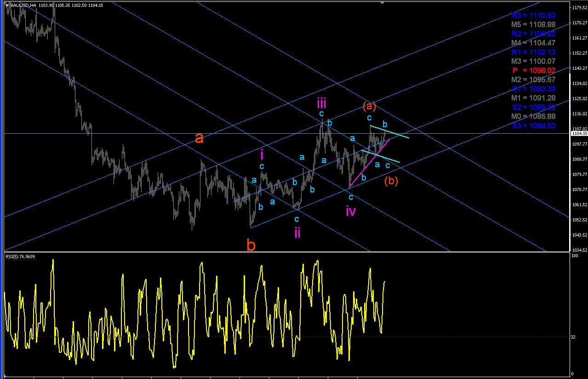Image resolution: width=588 pixels, height=379 pixels.
Task: Click the current price tag 1104.15 on scale
Action: (578, 134)
